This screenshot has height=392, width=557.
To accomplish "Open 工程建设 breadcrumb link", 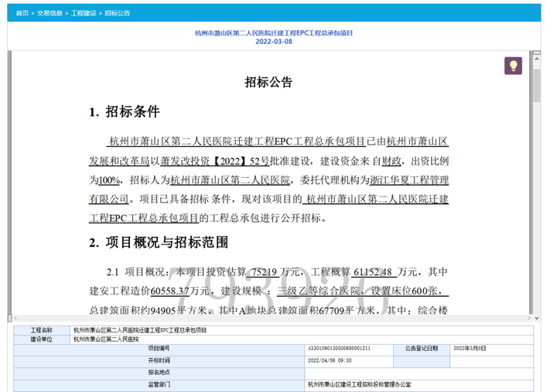I will (x=84, y=13).
